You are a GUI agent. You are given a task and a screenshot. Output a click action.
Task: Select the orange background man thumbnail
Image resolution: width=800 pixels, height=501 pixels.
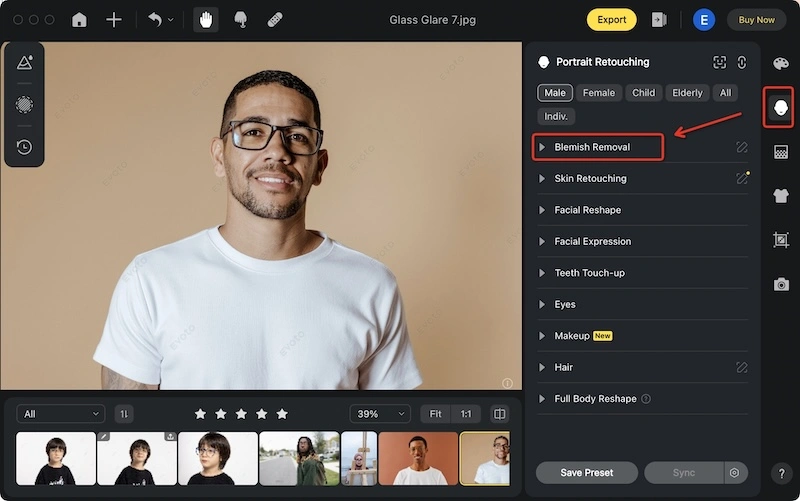click(x=418, y=458)
